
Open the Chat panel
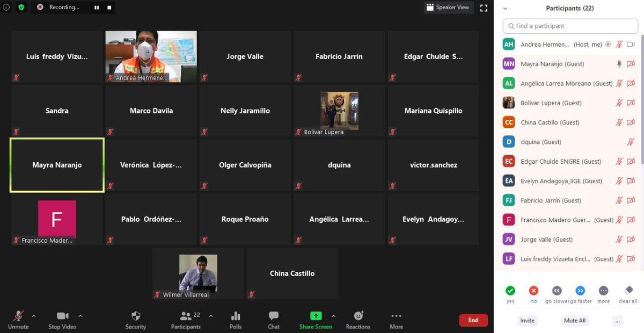point(274,320)
